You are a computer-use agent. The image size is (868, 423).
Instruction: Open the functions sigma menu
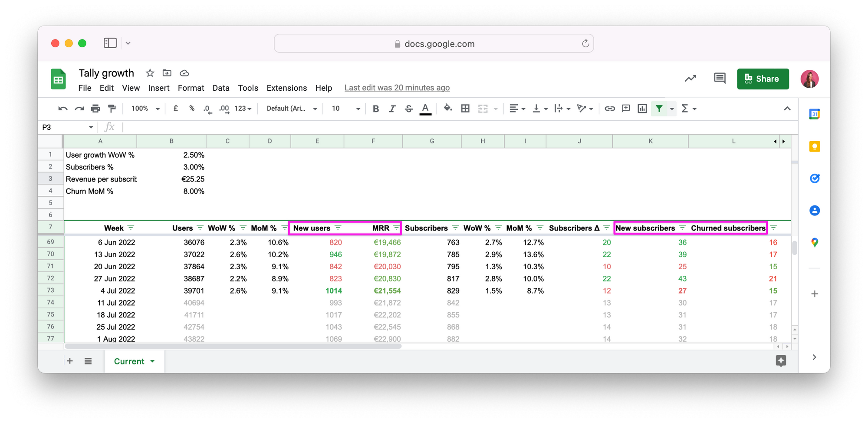point(688,109)
